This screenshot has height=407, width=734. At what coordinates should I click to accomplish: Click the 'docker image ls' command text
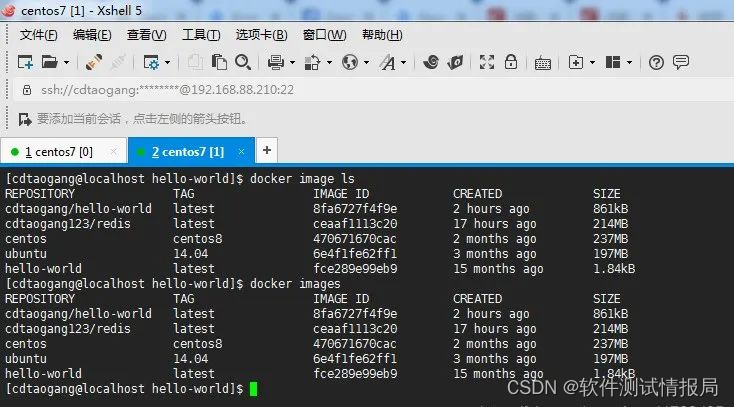302,179
